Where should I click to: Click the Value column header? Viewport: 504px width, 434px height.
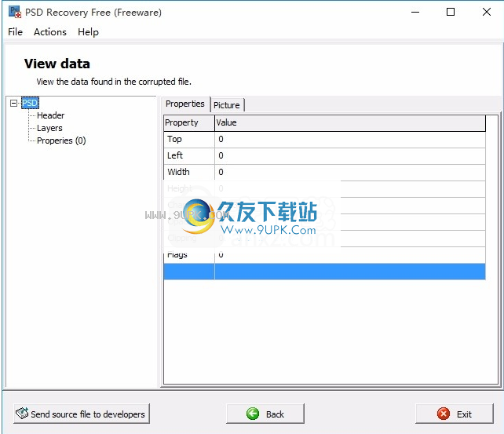coord(349,122)
